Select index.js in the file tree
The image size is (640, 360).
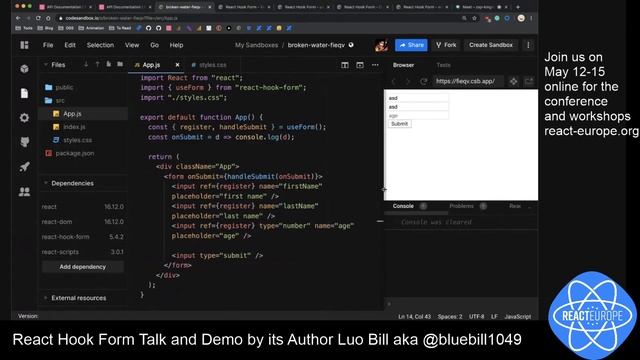click(x=74, y=127)
